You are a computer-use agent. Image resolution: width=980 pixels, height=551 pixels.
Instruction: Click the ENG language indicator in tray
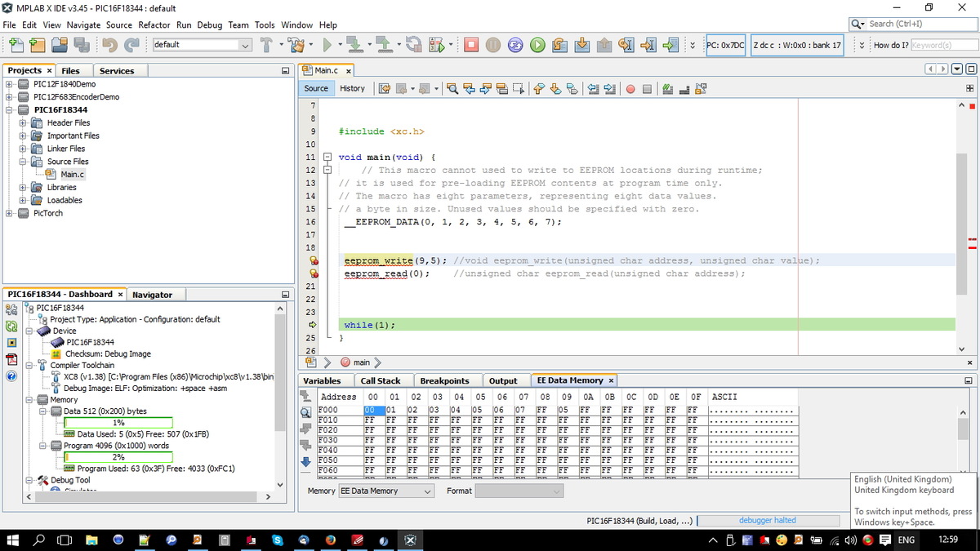click(906, 540)
